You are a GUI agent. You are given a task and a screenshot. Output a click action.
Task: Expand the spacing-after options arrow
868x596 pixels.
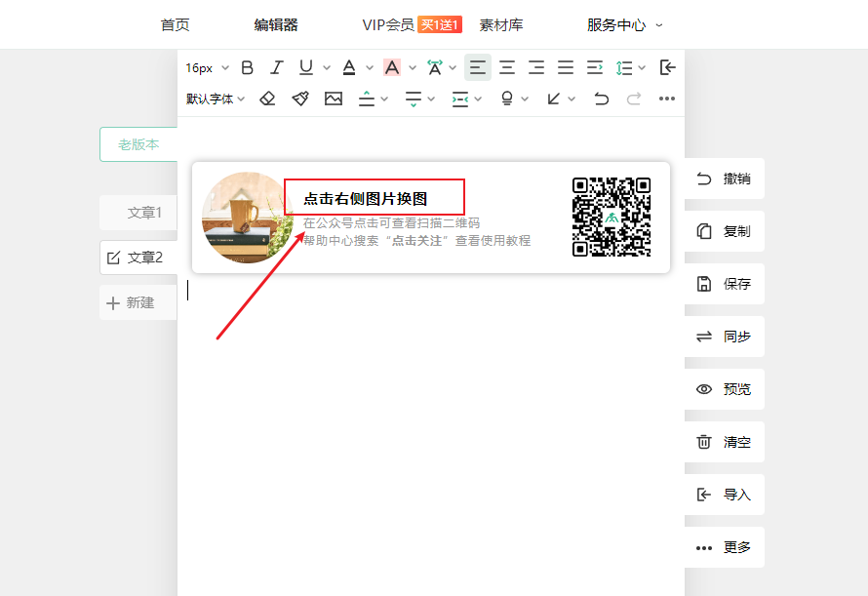(x=431, y=99)
